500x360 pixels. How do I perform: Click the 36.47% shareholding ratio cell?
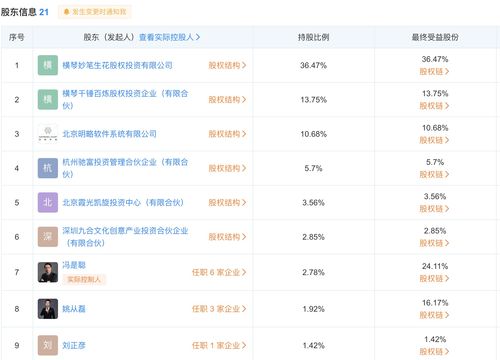pos(313,65)
